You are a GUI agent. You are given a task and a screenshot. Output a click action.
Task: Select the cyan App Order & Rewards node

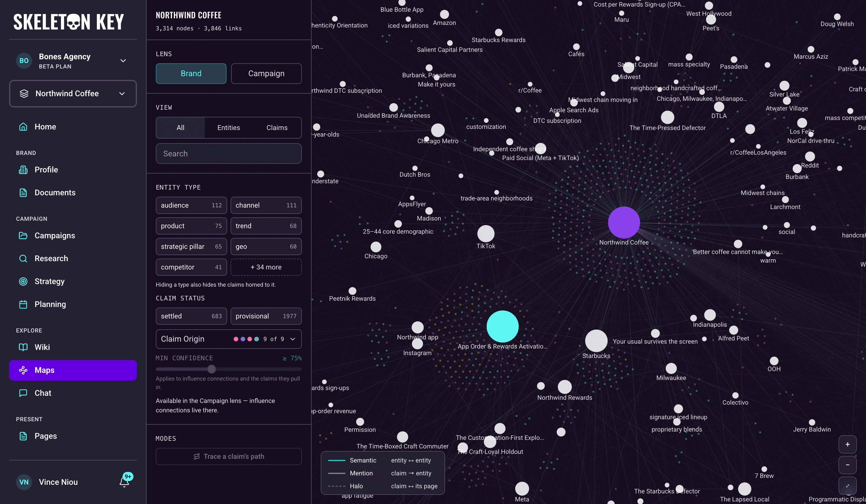(x=502, y=326)
